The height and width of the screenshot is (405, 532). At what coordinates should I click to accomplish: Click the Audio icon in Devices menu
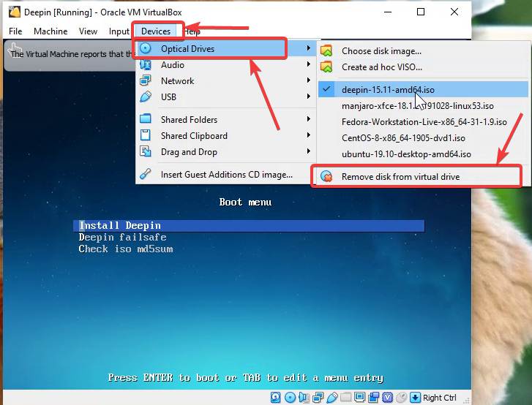[146, 64]
